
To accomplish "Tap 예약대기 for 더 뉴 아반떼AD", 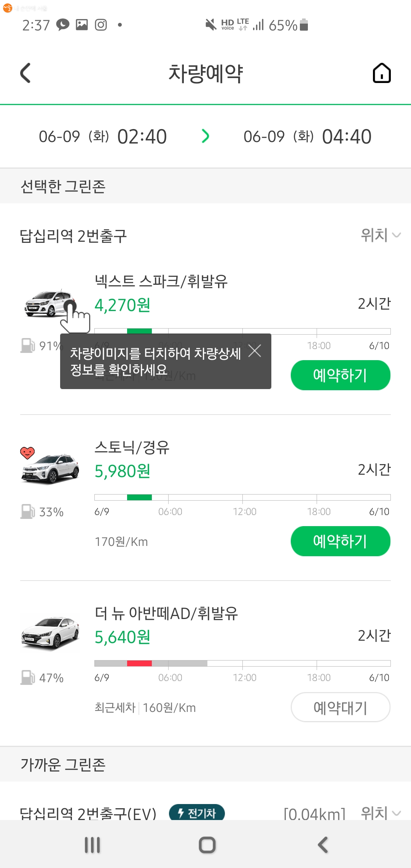I will [x=340, y=707].
